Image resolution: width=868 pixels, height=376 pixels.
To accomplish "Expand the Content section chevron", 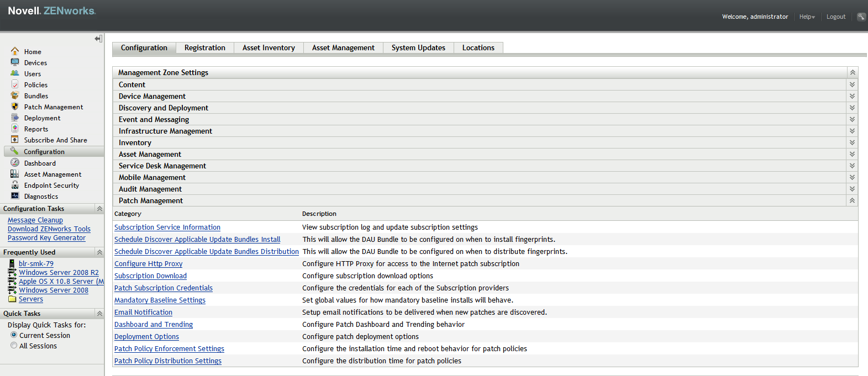I will [853, 84].
